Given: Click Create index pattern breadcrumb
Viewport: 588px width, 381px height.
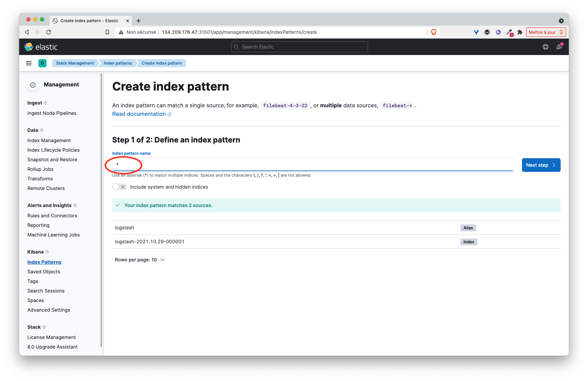Looking at the screenshot, I should coord(162,63).
